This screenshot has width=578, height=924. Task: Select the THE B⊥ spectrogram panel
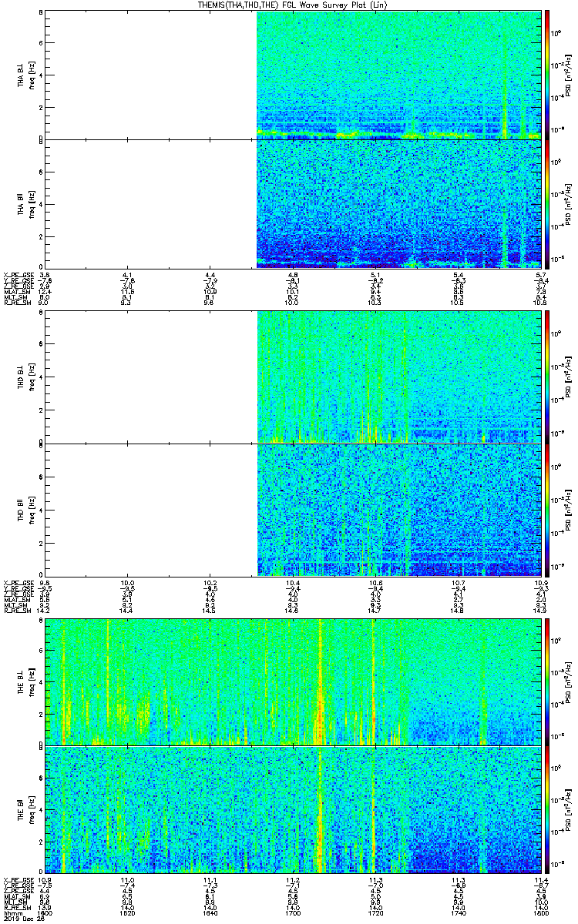pos(293,681)
